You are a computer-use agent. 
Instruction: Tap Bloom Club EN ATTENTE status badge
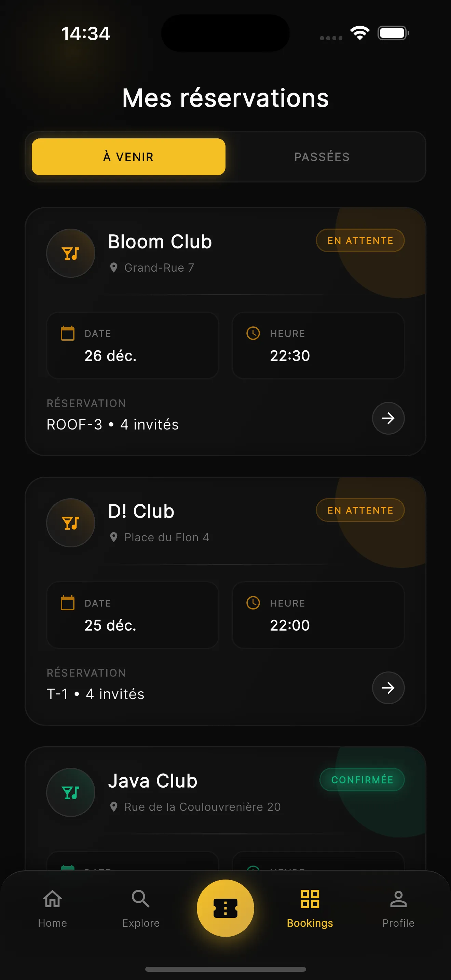point(360,241)
